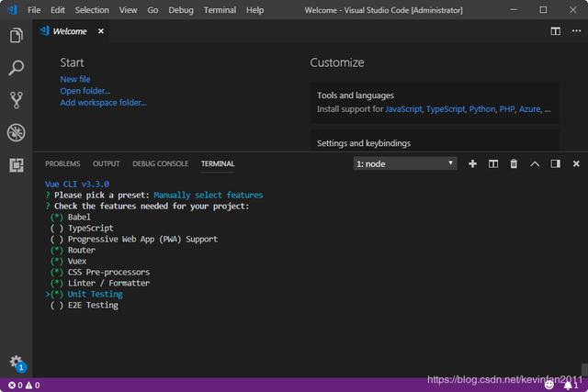This screenshot has width=588, height=392.
Task: Open the Edit menu
Action: point(58,10)
